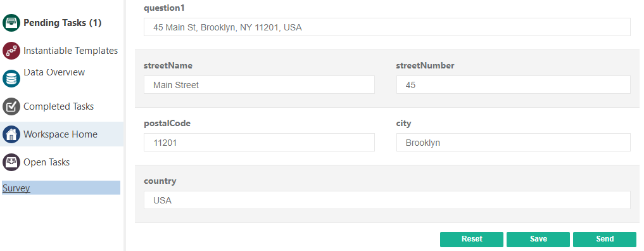
Task: Edit the postalCode field
Action: click(x=259, y=142)
